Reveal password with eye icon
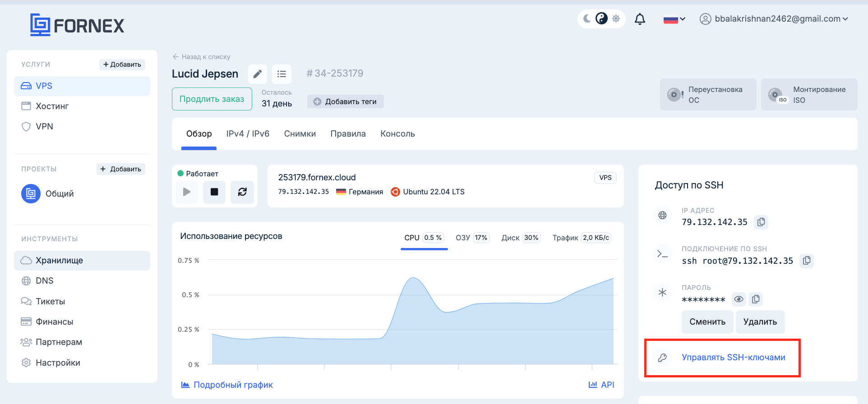The image size is (868, 404). [x=739, y=299]
